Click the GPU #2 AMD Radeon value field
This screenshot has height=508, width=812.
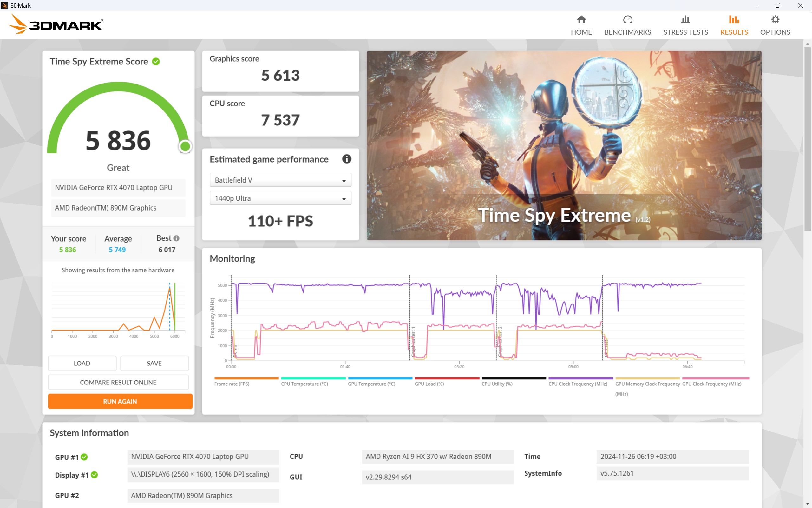pos(203,495)
